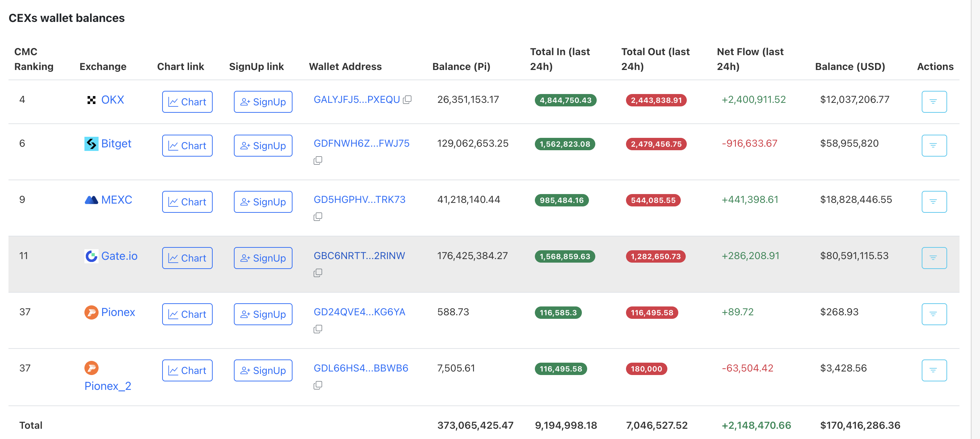Click SignUp button for OKX
This screenshot has height=439, width=980.
[x=263, y=102]
